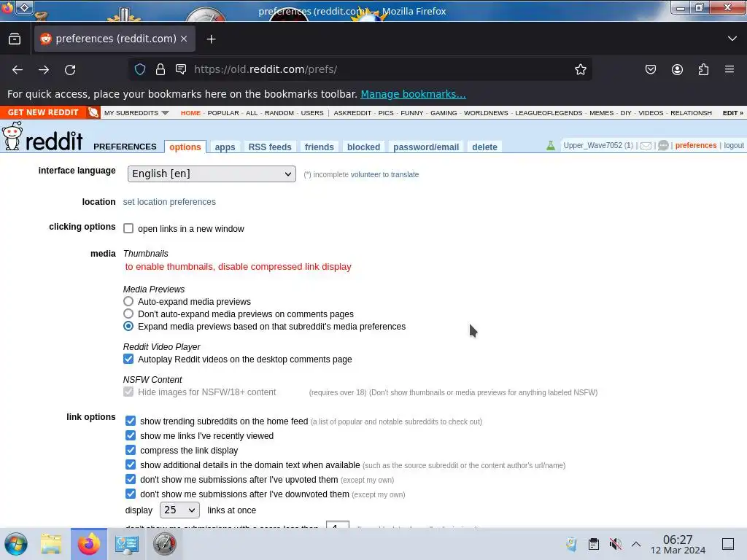Select Expand previews based on subreddit preferences

coord(128,326)
